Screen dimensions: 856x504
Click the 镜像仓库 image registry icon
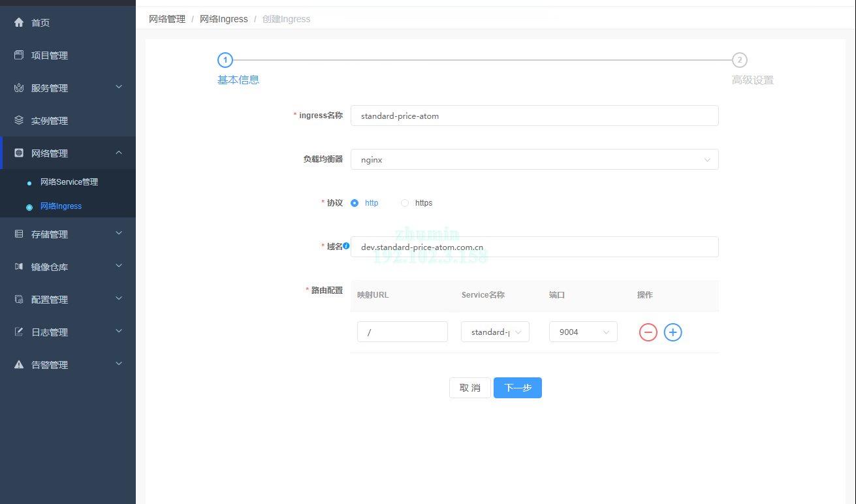[x=19, y=266]
